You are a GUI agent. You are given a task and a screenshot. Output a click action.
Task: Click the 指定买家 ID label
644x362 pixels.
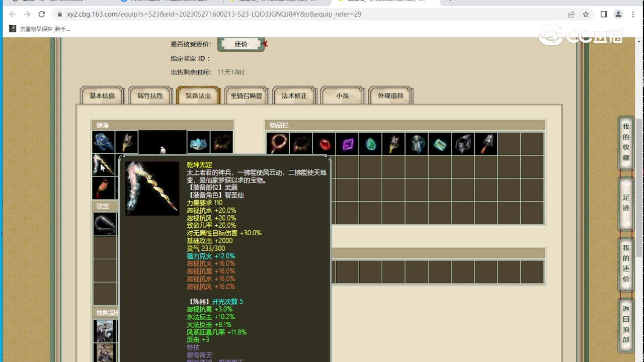(x=190, y=59)
